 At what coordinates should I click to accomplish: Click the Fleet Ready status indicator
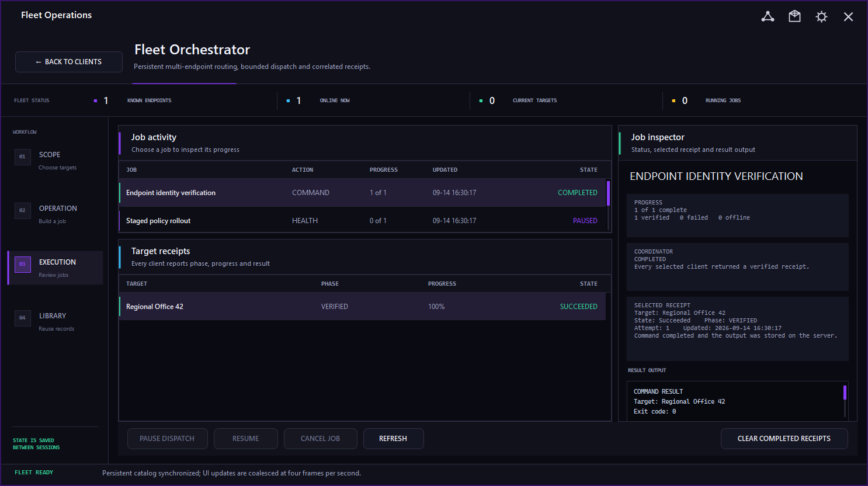[34, 473]
